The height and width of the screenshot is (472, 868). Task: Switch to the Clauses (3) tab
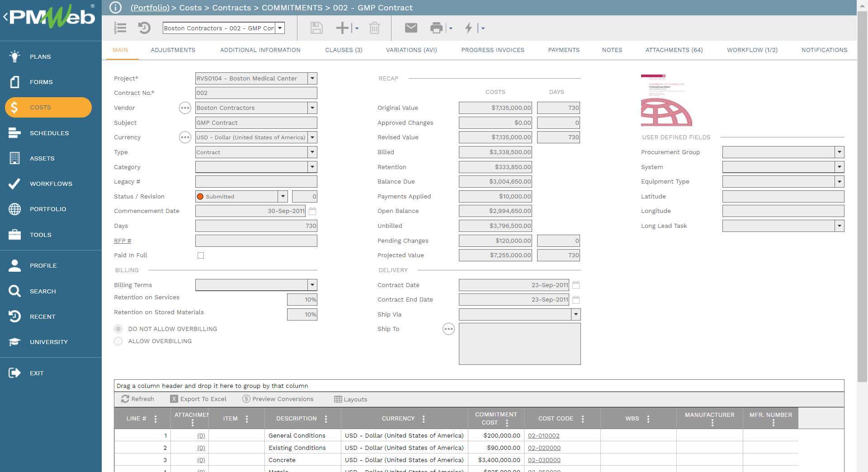point(344,50)
